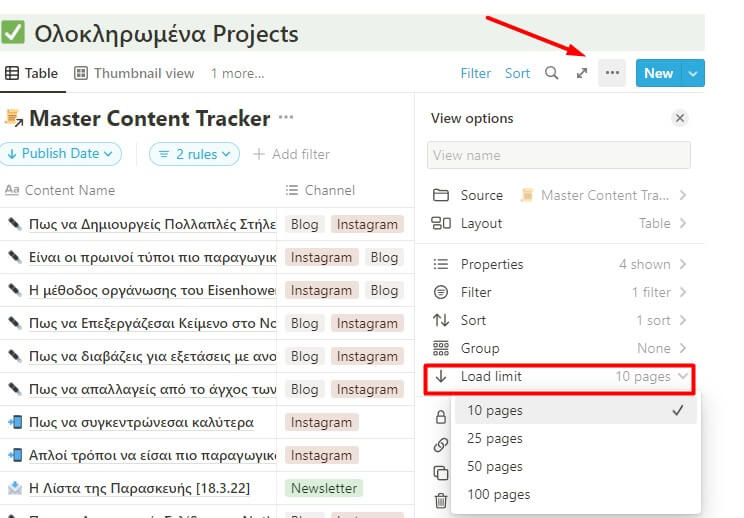This screenshot has width=744, height=518.
Task: Click the Add filter button
Action: coord(291,154)
